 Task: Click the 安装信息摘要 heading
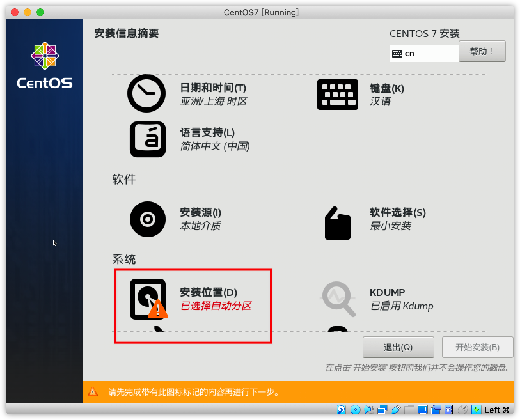(x=126, y=33)
